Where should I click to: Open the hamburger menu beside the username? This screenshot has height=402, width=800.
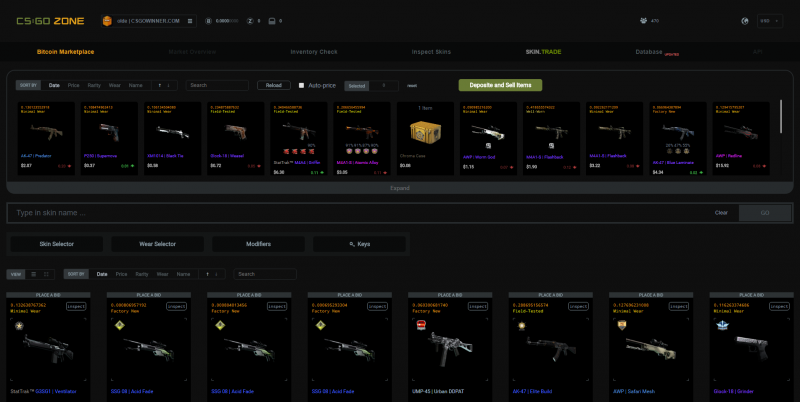(190, 21)
